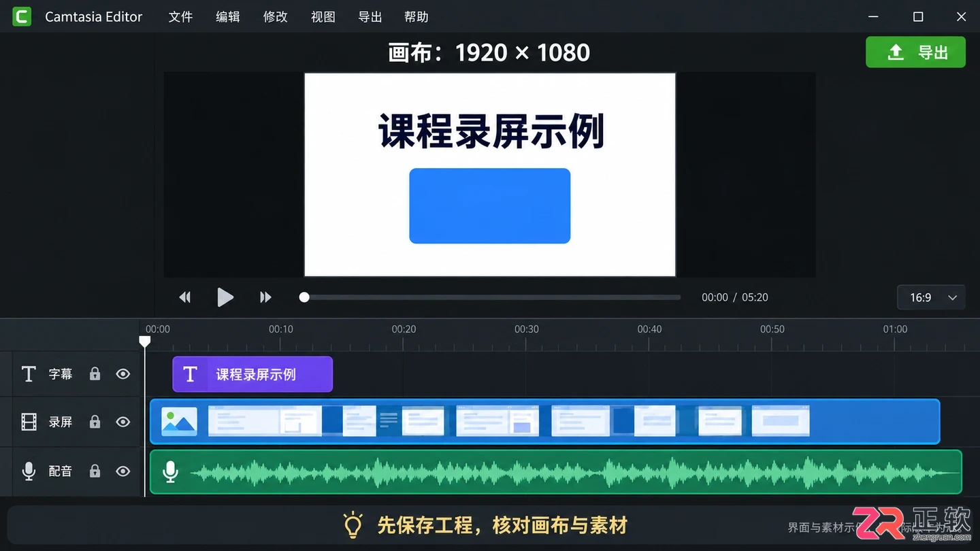Viewport: 980px width, 551px height.
Task: Click the green 导出 export button
Action: point(915,52)
